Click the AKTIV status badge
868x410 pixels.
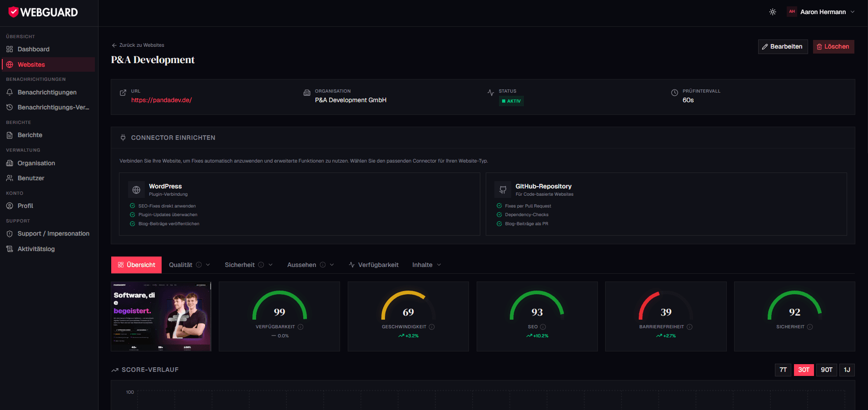pos(511,101)
